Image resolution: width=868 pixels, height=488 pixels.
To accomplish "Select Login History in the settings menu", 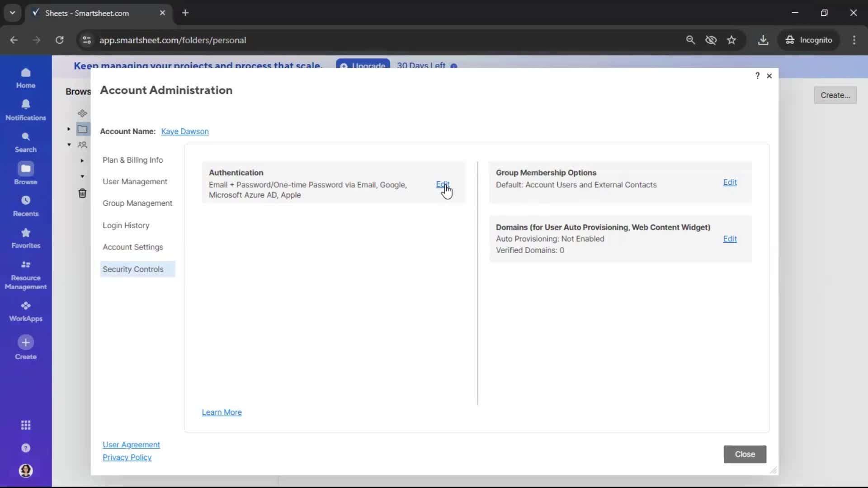I will pyautogui.click(x=127, y=225).
